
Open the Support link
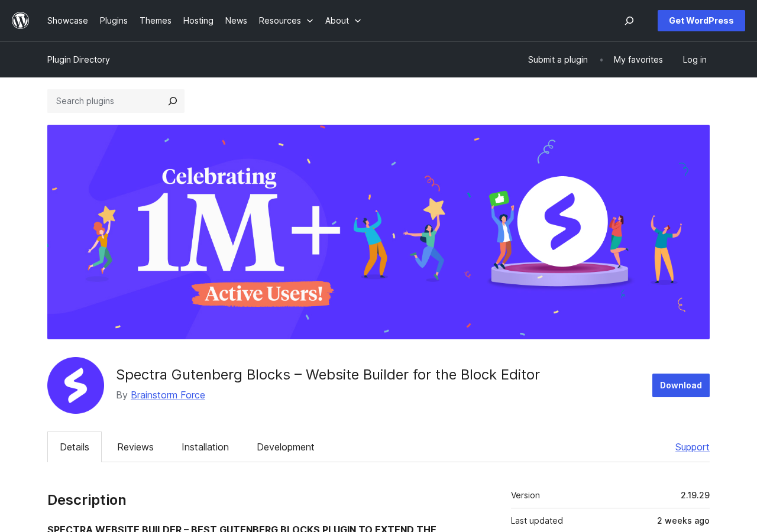click(x=693, y=447)
